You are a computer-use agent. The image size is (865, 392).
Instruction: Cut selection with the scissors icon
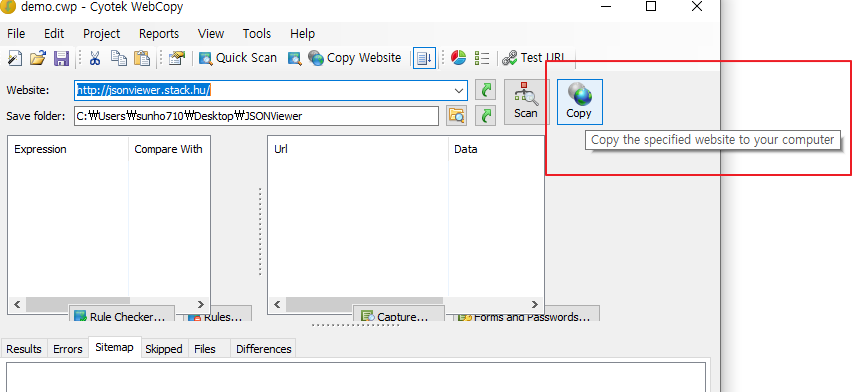(x=95, y=58)
